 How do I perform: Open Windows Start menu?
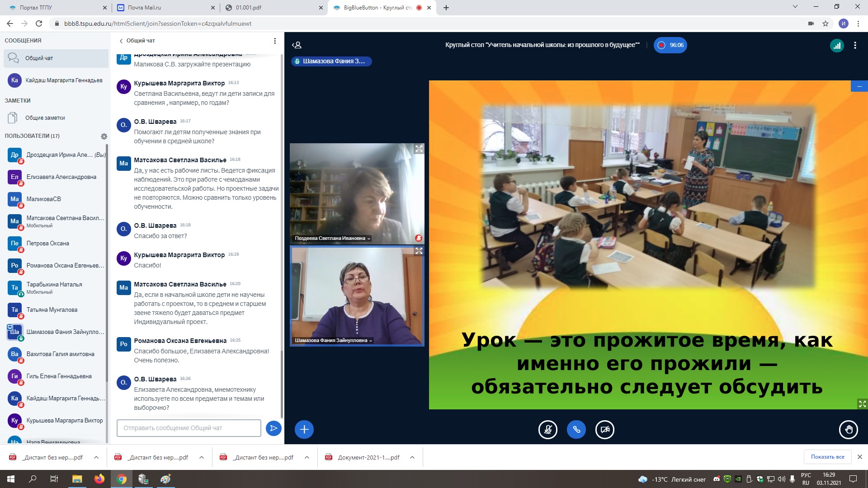click(11, 479)
